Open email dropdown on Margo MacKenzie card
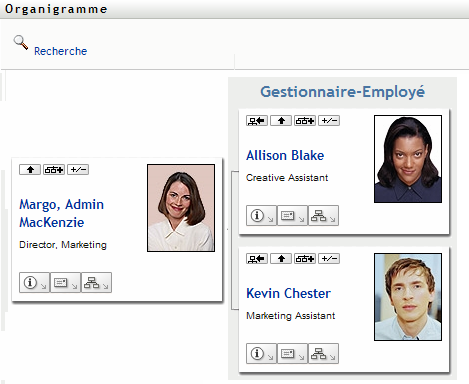 click(x=65, y=283)
